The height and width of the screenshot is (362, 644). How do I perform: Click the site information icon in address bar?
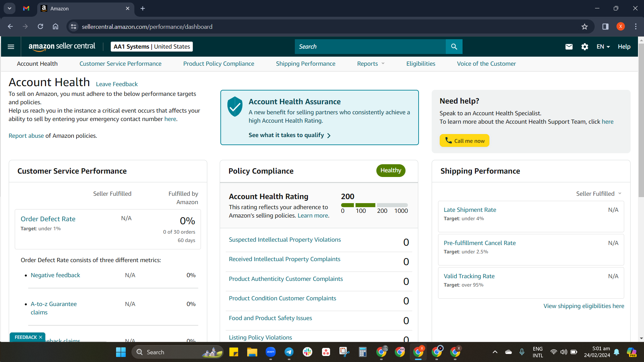click(73, 26)
